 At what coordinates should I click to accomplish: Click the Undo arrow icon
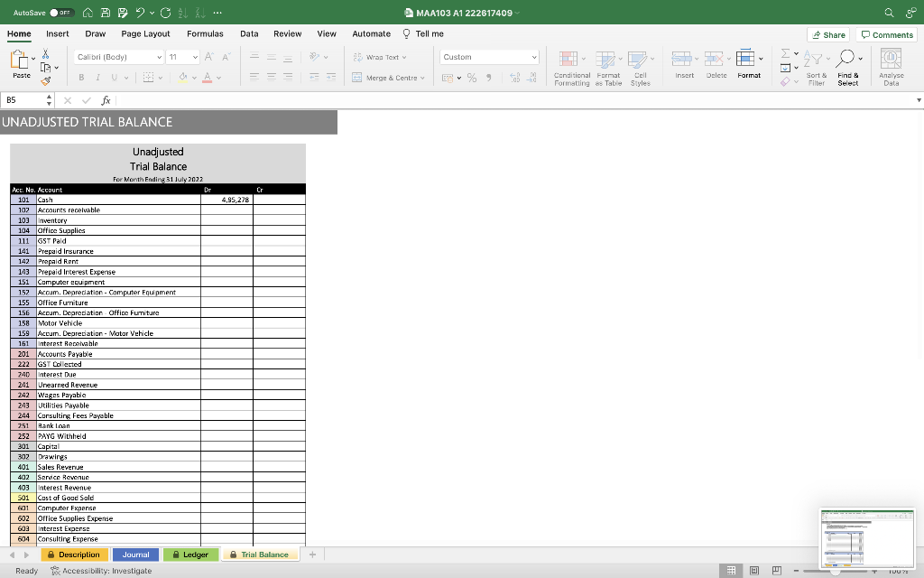140,13
